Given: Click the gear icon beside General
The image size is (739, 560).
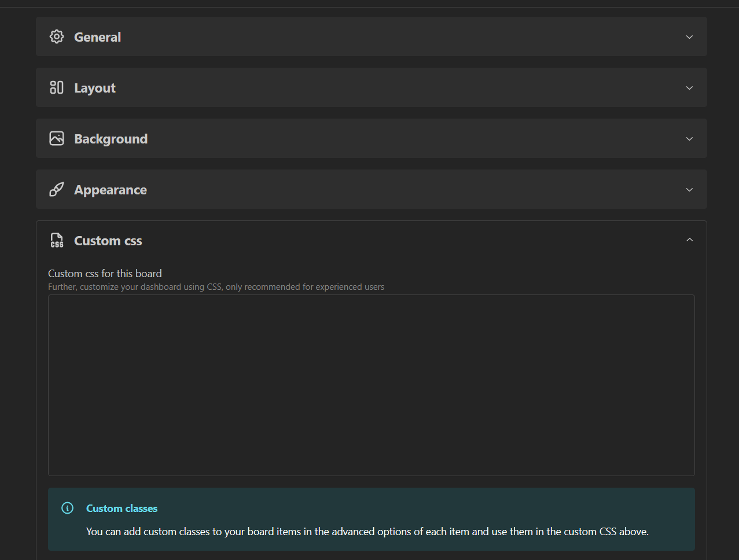Looking at the screenshot, I should pos(57,36).
